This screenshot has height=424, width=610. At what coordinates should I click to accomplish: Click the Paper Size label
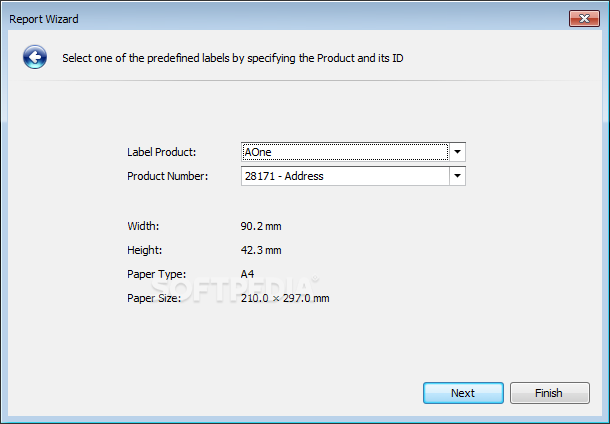[154, 298]
